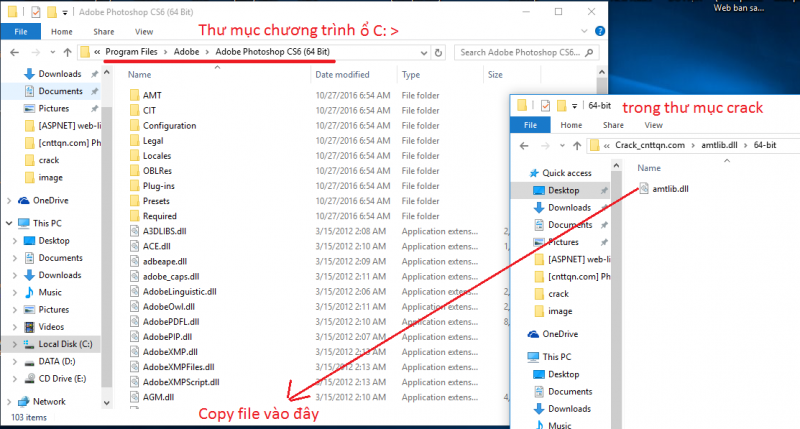Screen dimensions: 800x429
Task: Click Back arrow in the 64-bit window
Action: click(x=524, y=146)
